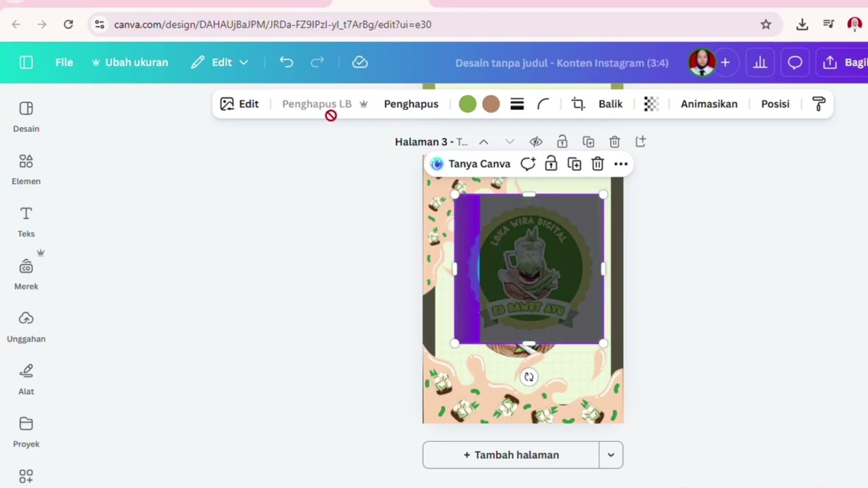Undo the last action
The image size is (868, 488).
[286, 62]
